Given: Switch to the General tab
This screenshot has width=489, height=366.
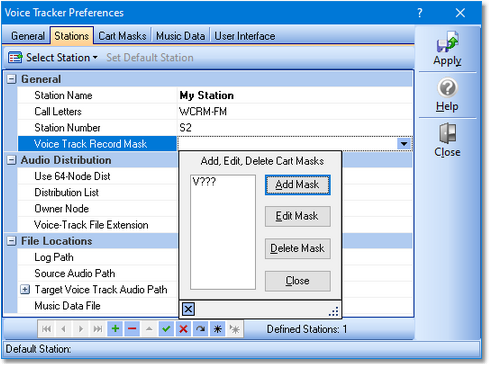Looking at the screenshot, I should coord(28,36).
